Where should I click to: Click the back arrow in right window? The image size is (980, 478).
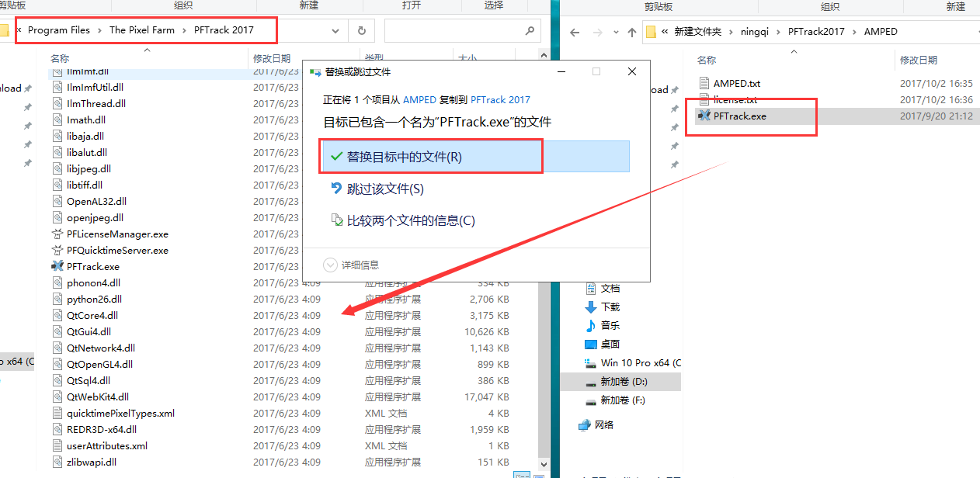[575, 33]
